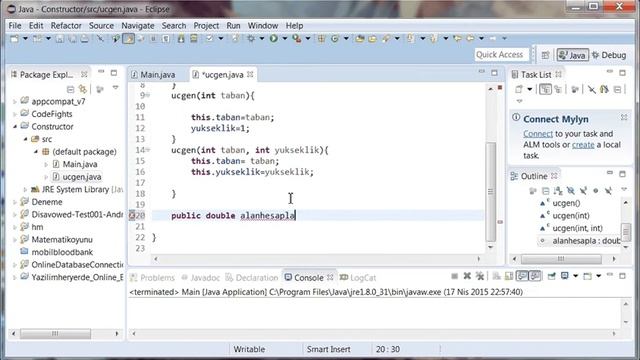
Task: Expand the appcompat_v7 project
Action: tap(15, 102)
